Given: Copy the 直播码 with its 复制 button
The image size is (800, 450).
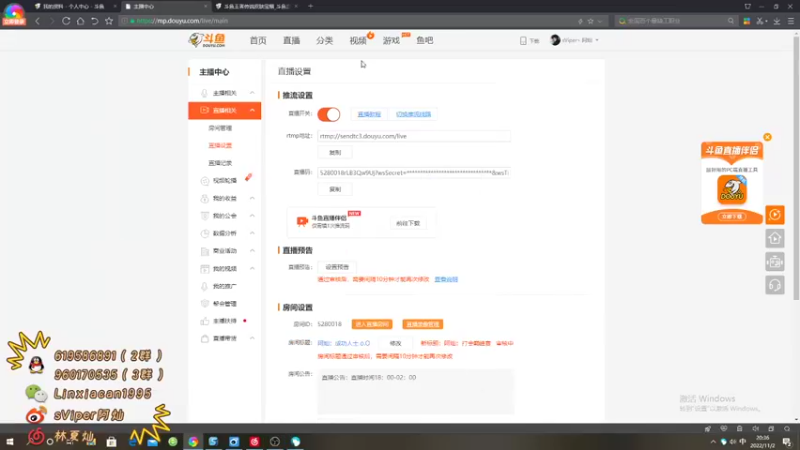Looking at the screenshot, I should [335, 189].
